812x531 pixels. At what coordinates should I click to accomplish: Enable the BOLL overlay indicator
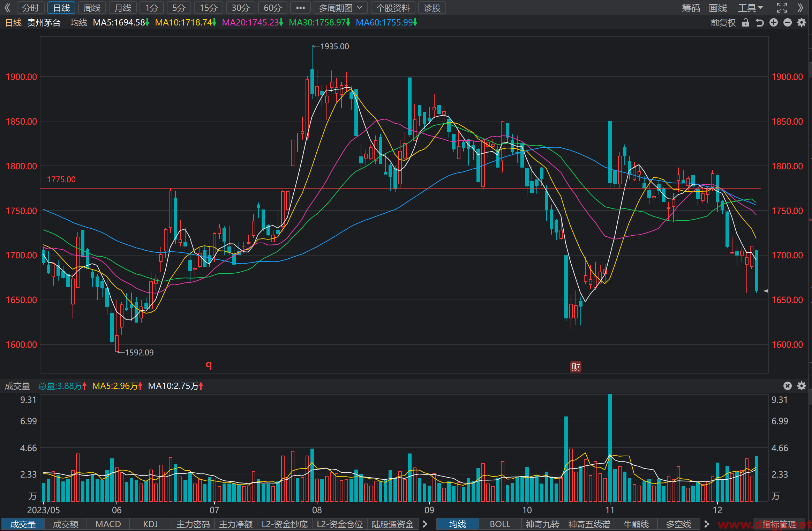[x=500, y=524]
